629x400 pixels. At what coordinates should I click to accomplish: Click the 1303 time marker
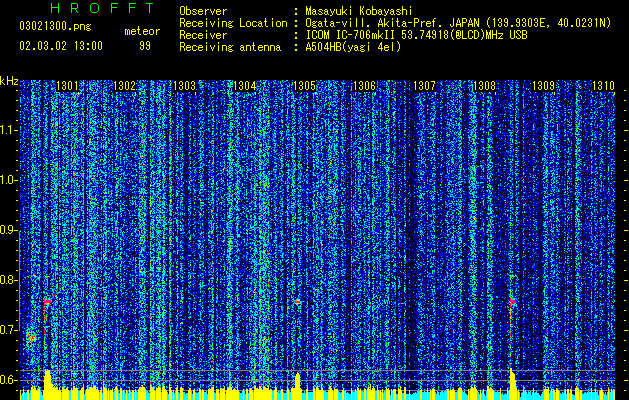[184, 85]
